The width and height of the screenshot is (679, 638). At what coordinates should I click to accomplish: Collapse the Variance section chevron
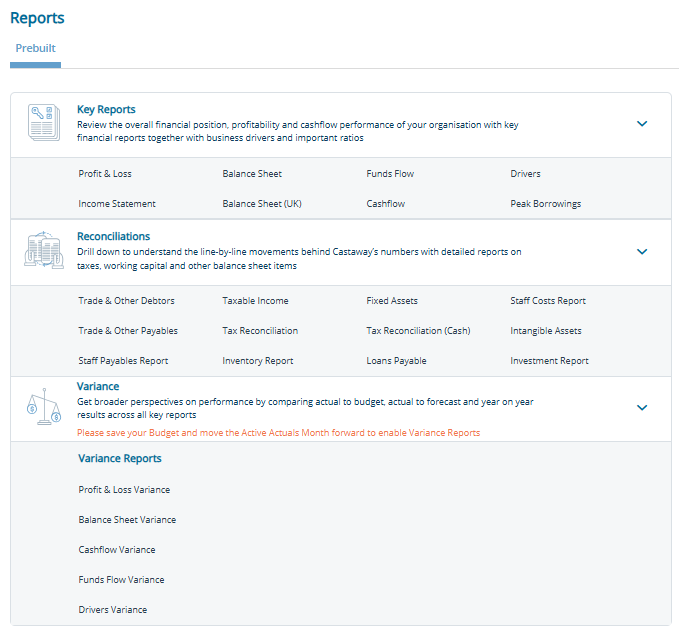642,407
